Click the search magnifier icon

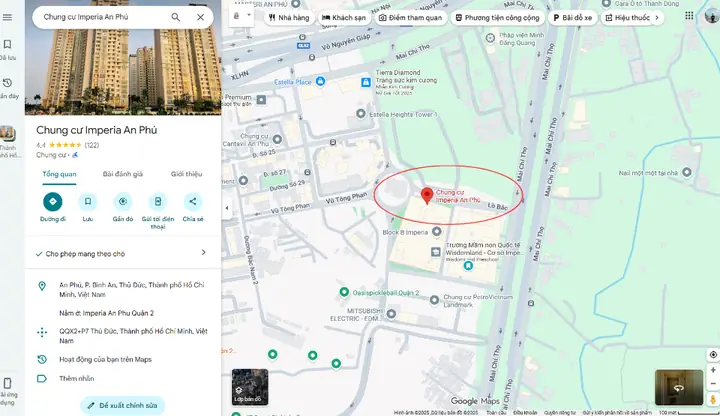pos(175,17)
